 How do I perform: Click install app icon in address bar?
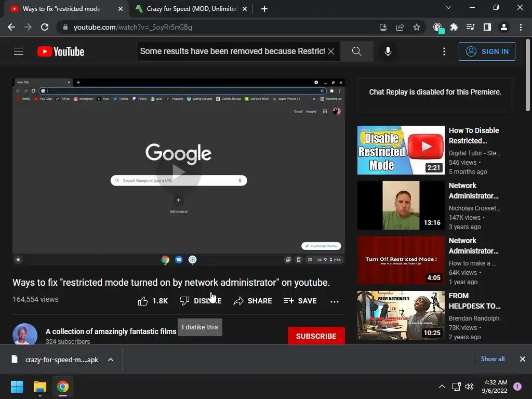(x=383, y=27)
